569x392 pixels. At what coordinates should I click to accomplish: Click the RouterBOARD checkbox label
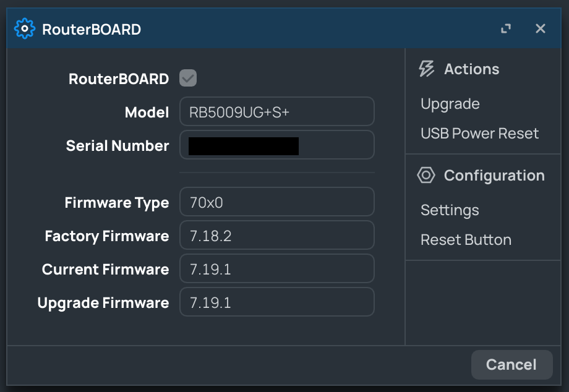119,79
